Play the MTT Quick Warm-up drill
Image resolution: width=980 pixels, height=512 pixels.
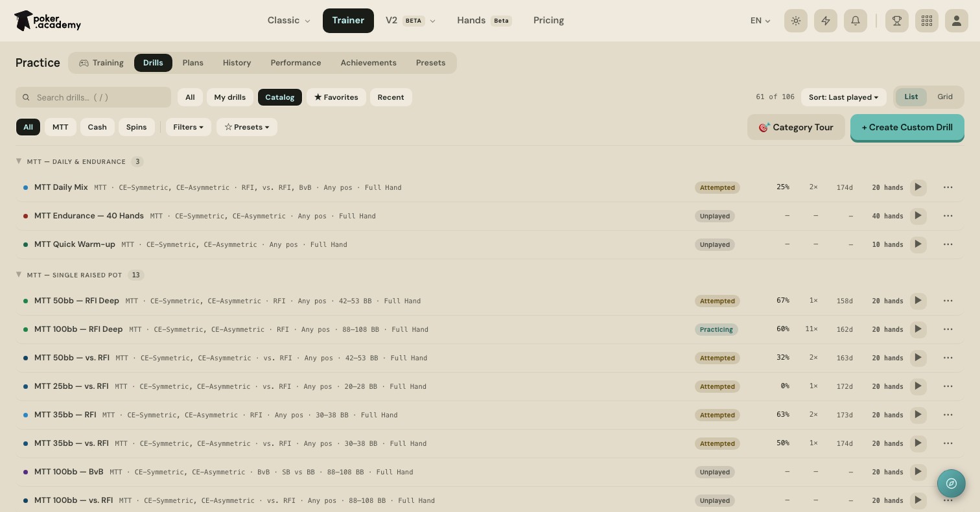coord(918,244)
